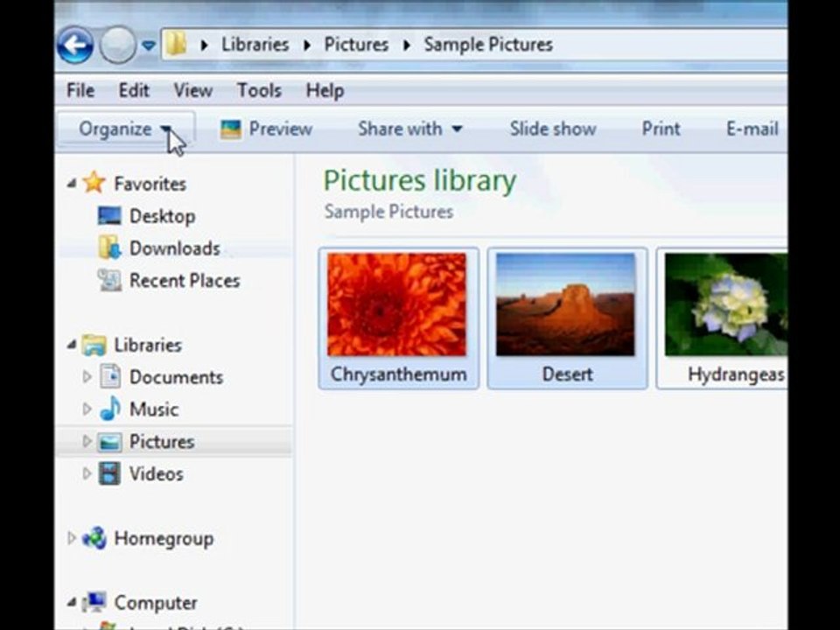840x630 pixels.
Task: Select Desktop under Favorites
Action: (163, 216)
